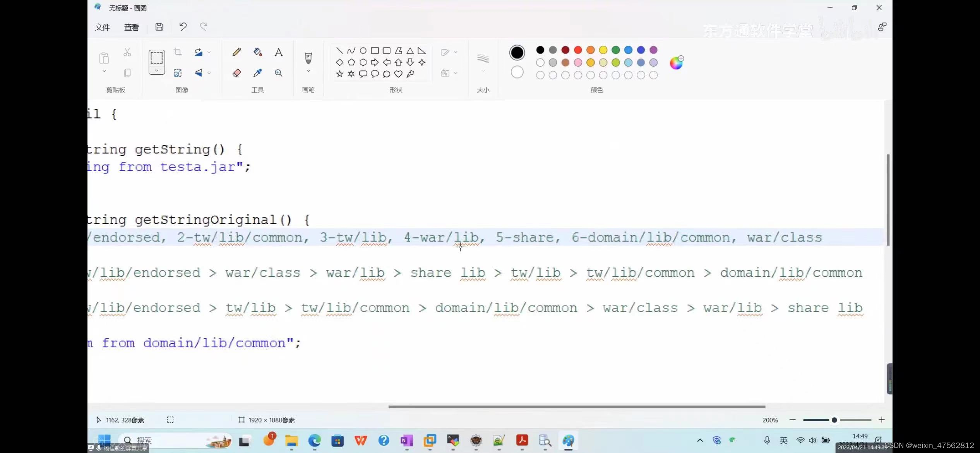Click the zoom tool
The image size is (980, 453).
click(278, 73)
